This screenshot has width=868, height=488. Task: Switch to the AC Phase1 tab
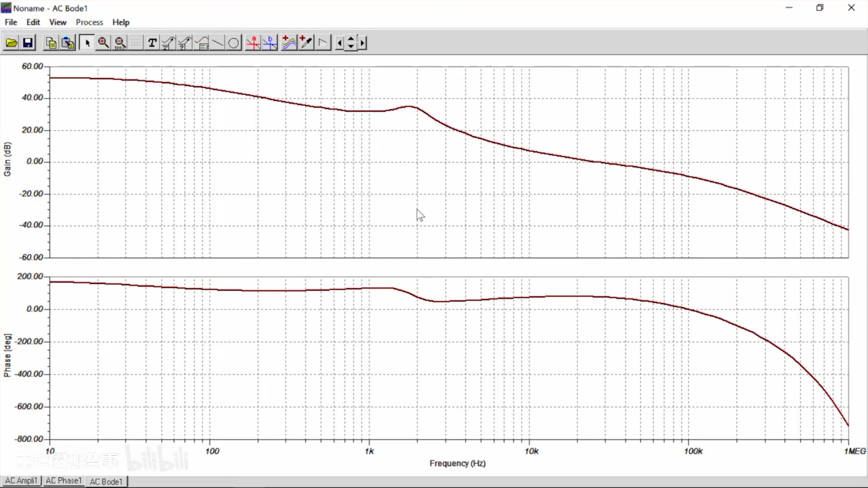(64, 481)
